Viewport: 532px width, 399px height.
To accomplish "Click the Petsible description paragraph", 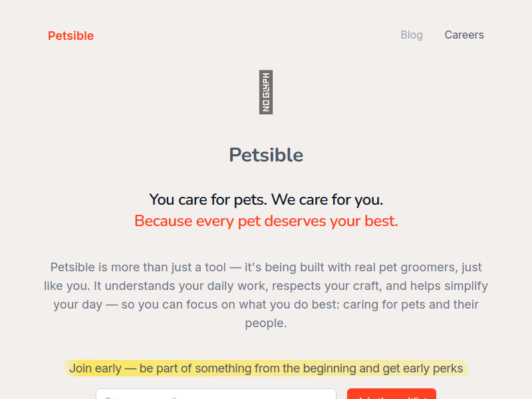I will pyautogui.click(x=266, y=295).
